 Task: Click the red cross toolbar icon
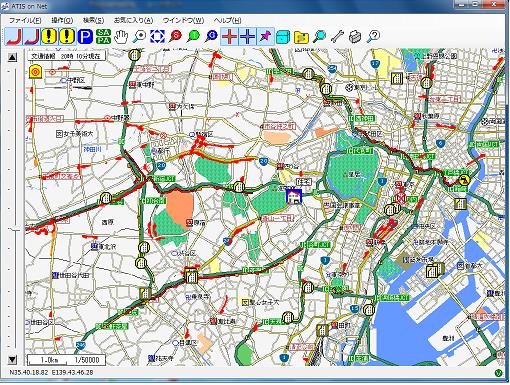(229, 36)
